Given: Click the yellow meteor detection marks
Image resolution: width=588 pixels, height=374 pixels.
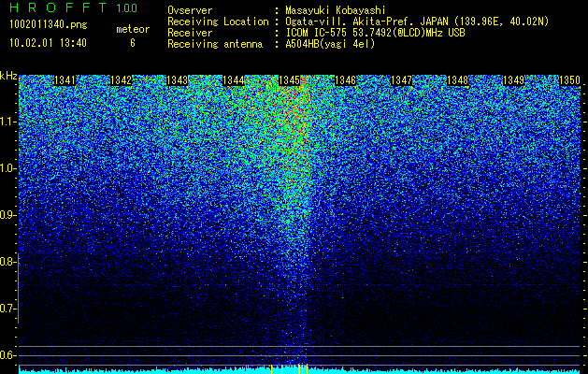Looking at the screenshot, I should 289,369.
